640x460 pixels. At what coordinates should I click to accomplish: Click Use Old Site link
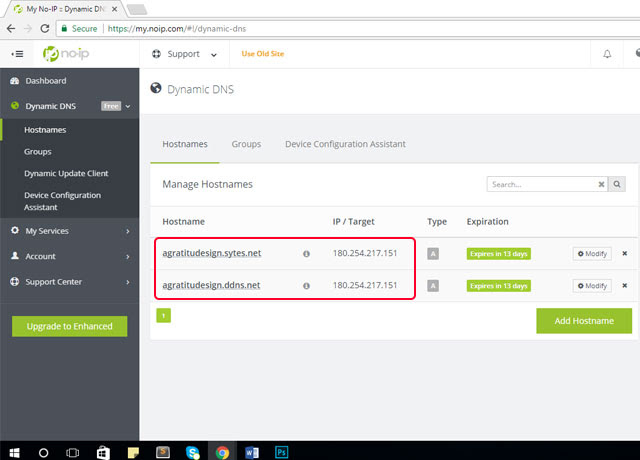point(262,53)
